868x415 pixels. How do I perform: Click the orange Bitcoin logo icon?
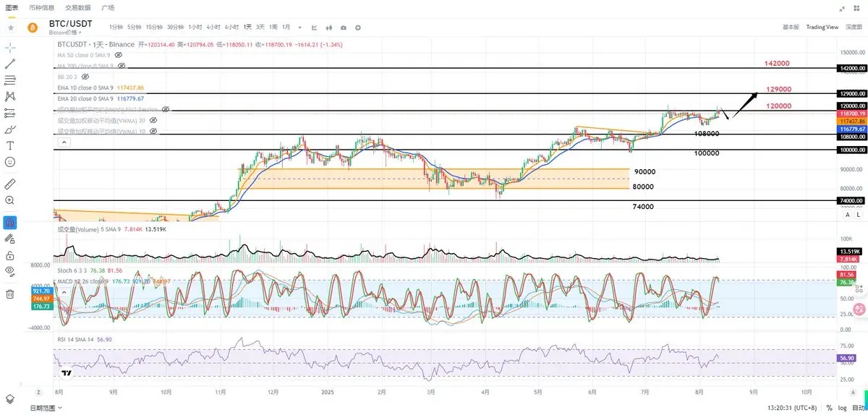(x=32, y=27)
